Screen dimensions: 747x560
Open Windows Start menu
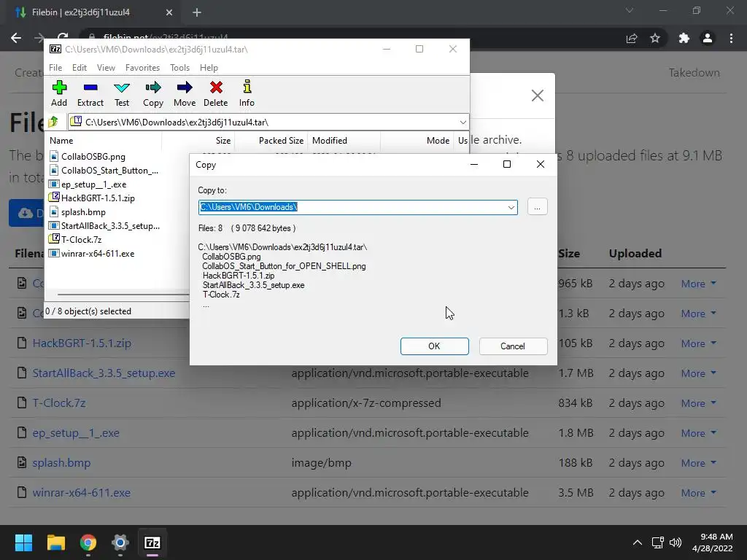[x=23, y=542]
